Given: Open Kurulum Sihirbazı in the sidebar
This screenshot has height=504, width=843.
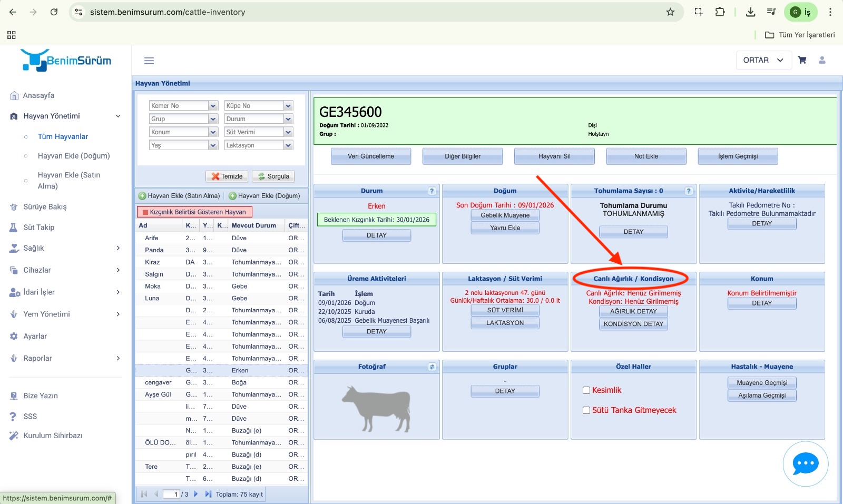Looking at the screenshot, I should click(53, 436).
